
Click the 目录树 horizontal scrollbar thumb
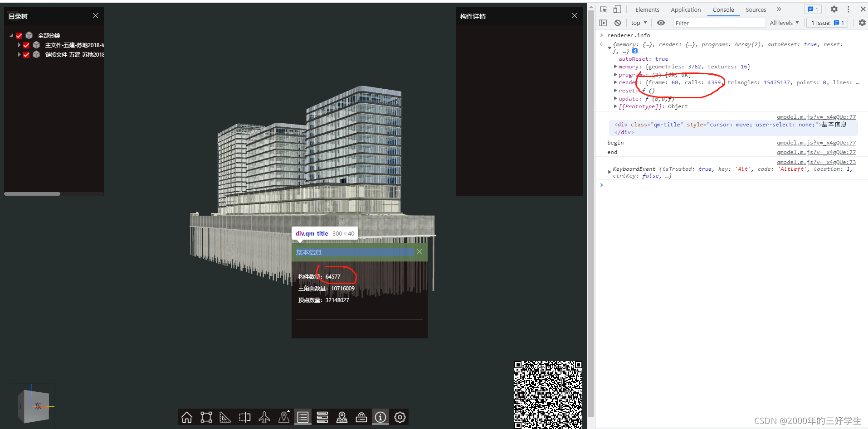(x=32, y=194)
